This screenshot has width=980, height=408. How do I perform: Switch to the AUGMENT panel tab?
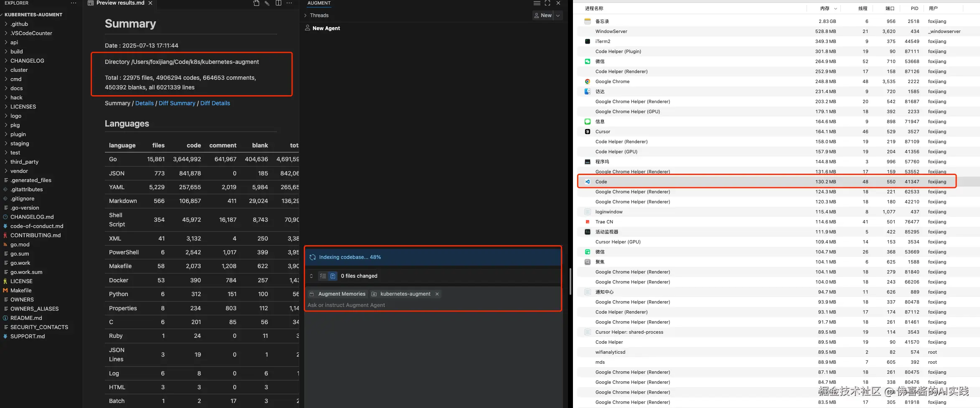(319, 3)
